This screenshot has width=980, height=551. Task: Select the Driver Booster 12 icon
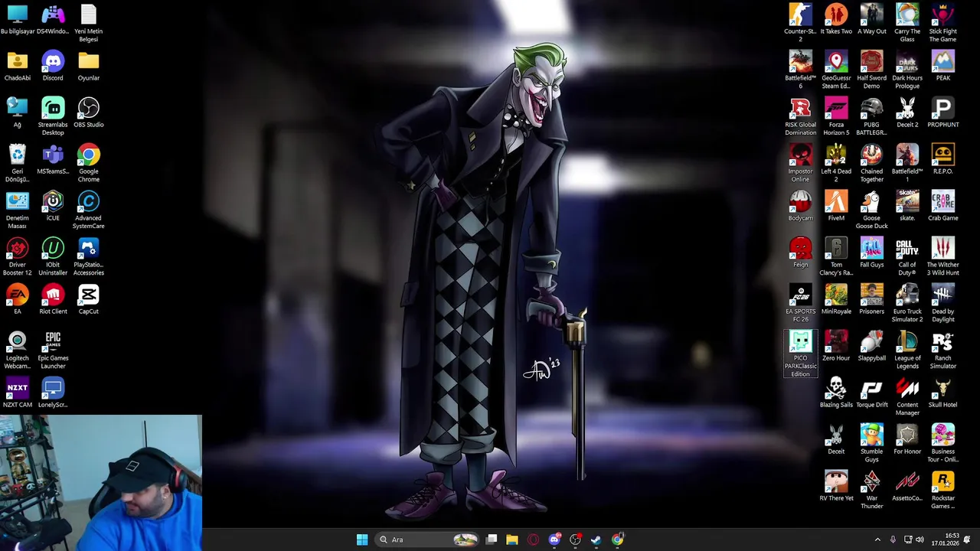[18, 256]
